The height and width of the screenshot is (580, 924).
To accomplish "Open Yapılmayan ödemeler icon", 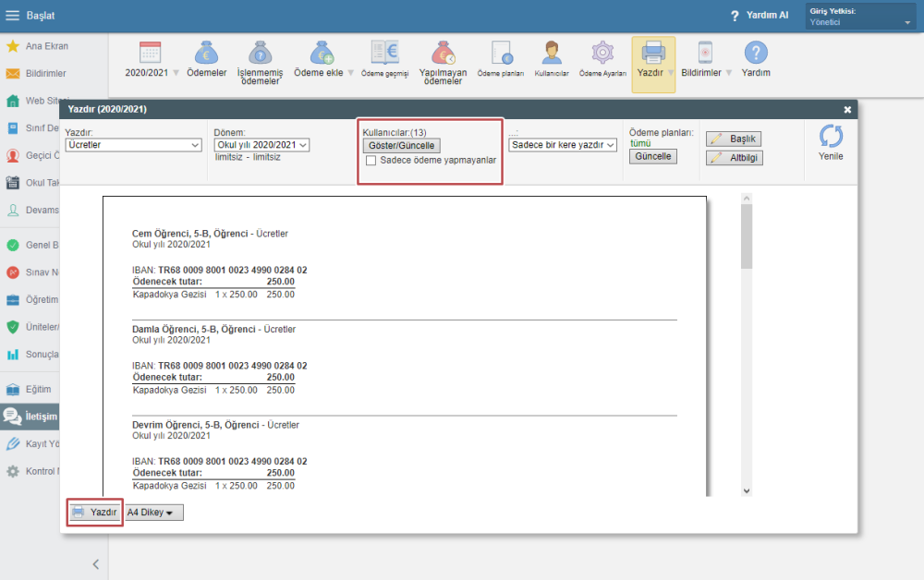I will pos(444,53).
